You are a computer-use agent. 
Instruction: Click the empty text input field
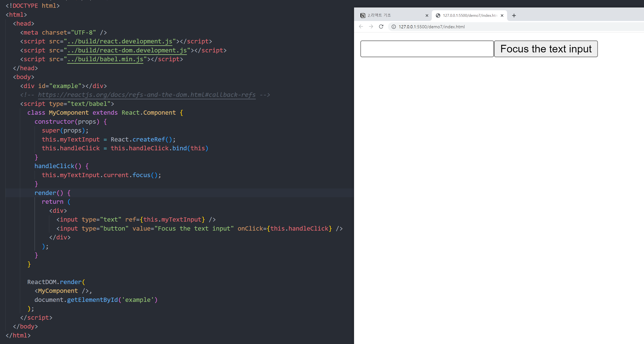click(x=427, y=49)
